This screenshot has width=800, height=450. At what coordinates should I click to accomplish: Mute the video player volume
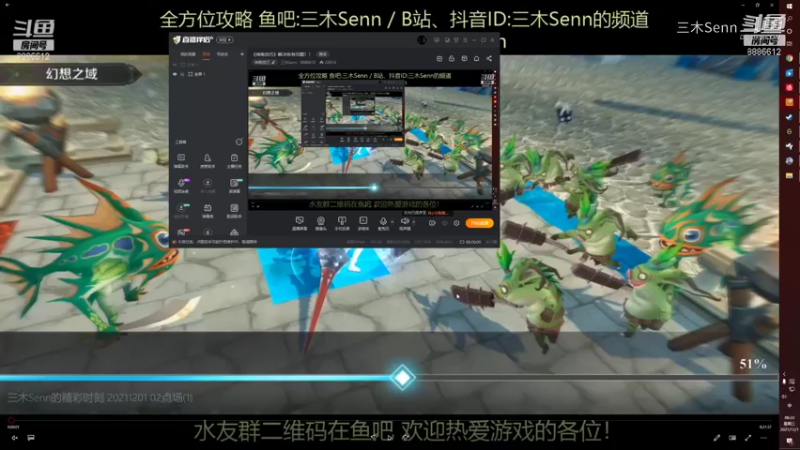coord(14,438)
